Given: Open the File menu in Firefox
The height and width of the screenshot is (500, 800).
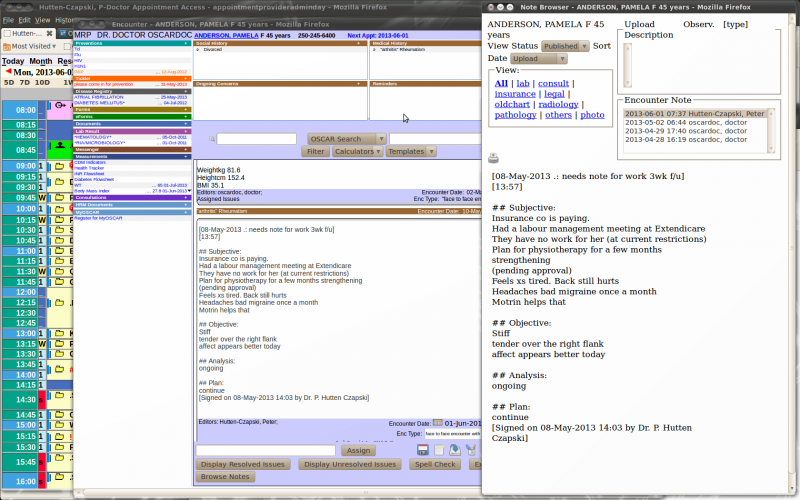Looking at the screenshot, I should 8,20.
